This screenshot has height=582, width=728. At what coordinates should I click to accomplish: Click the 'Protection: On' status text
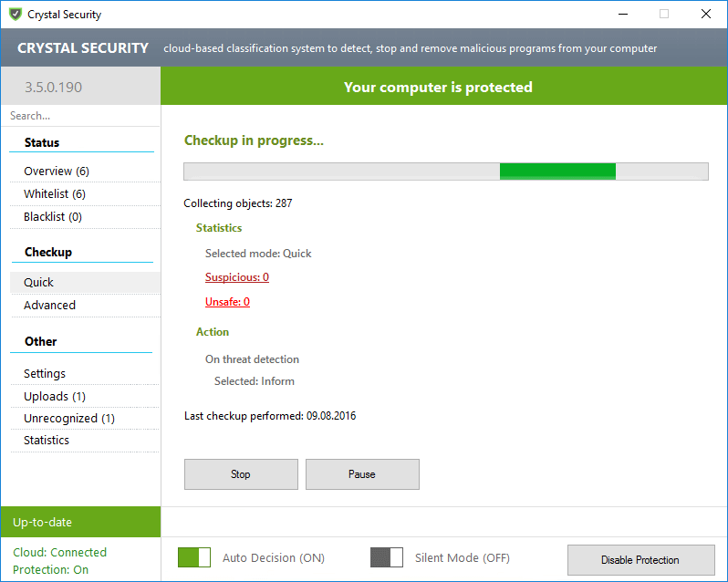click(50, 569)
